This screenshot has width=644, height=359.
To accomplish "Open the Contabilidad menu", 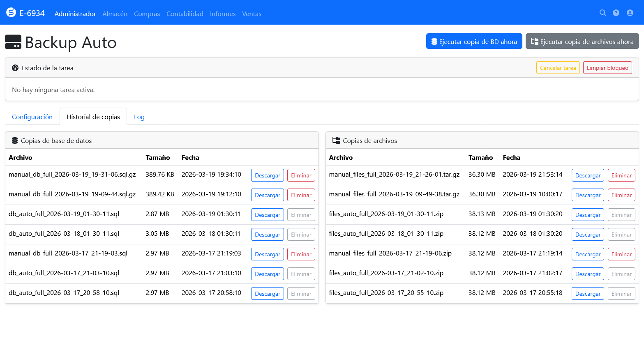I will click(185, 14).
